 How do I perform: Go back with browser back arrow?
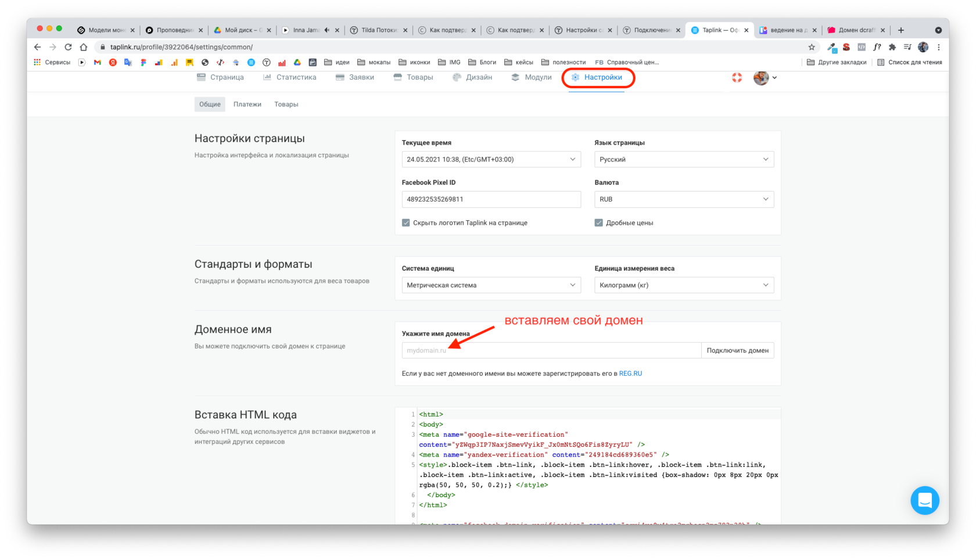(37, 47)
